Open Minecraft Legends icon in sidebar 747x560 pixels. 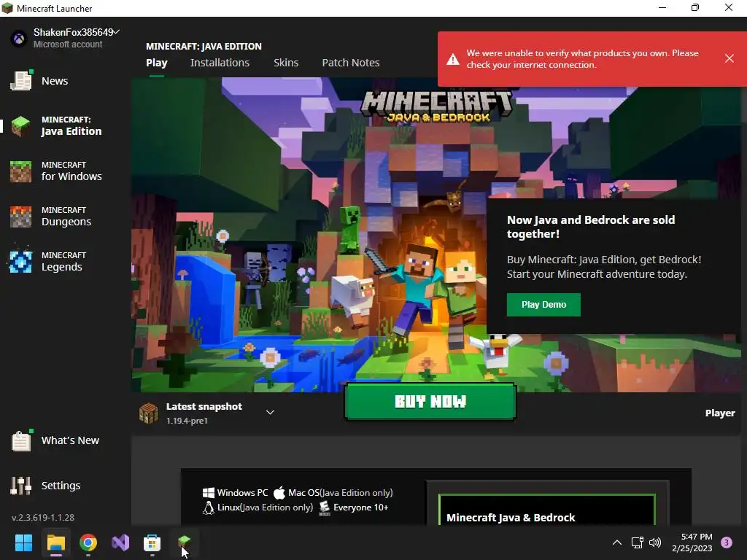coord(21,262)
